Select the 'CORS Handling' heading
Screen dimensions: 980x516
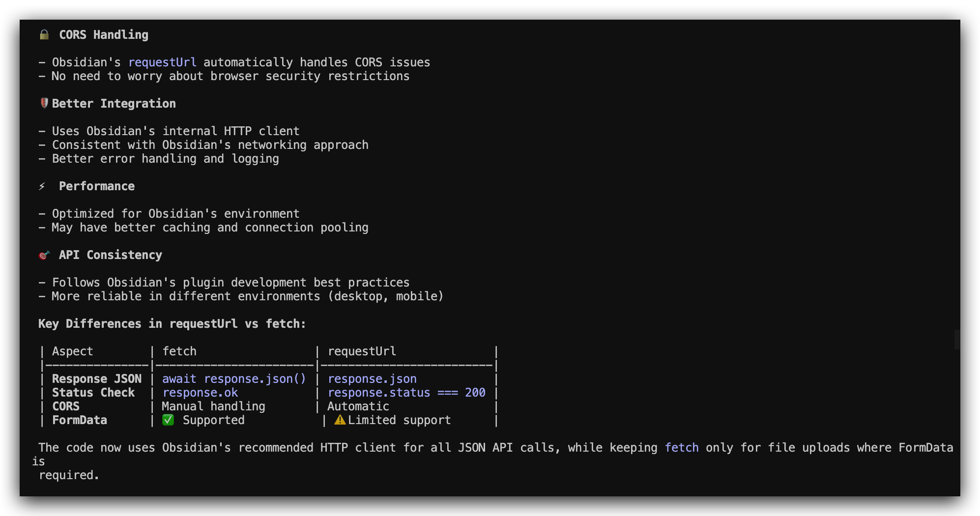coord(104,35)
